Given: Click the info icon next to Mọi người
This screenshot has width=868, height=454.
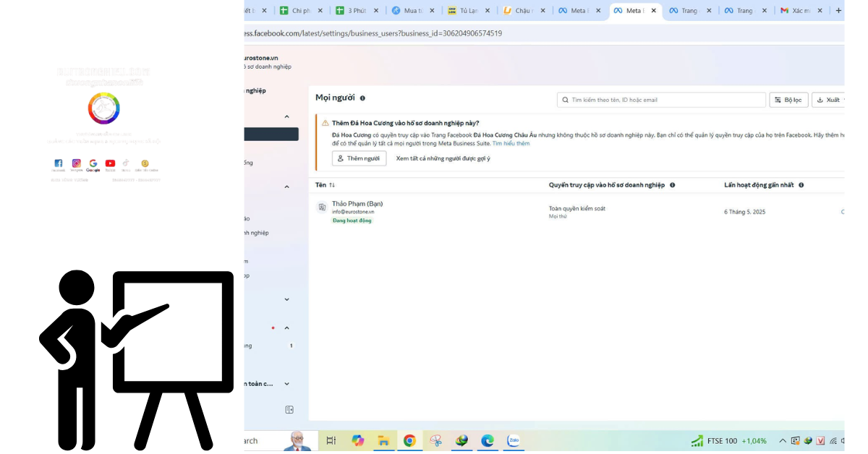Looking at the screenshot, I should pos(362,98).
